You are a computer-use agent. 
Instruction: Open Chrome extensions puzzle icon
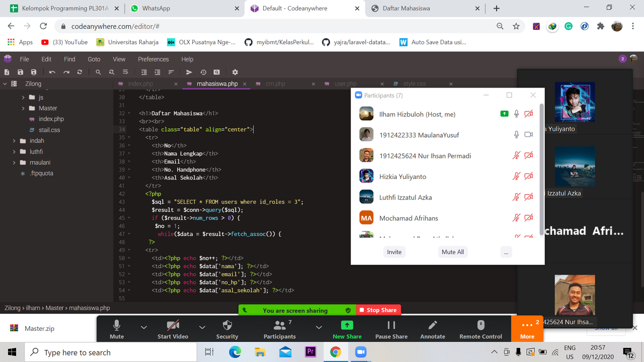coord(601,26)
